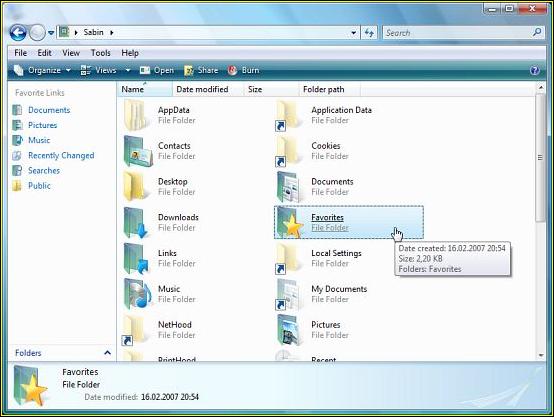
Task: Open the Organize toolbar menu
Action: click(42, 70)
